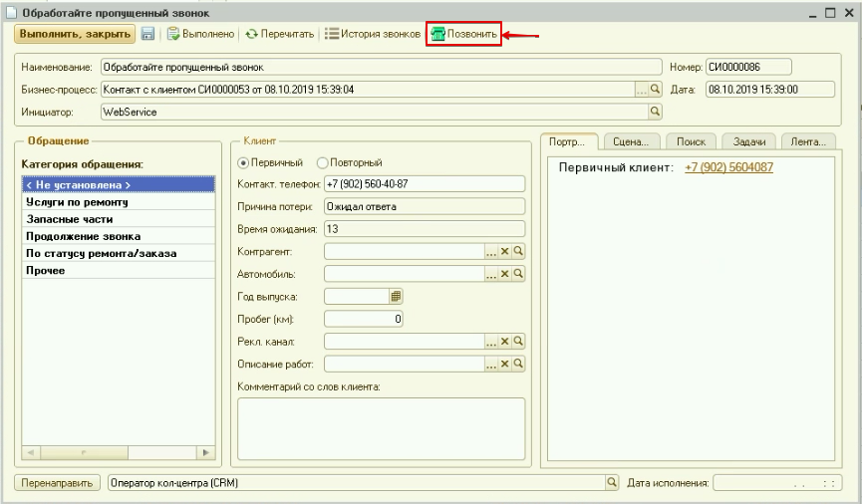The image size is (862, 504).
Task: Open the Год выпуска calendar picker
Action: click(396, 296)
